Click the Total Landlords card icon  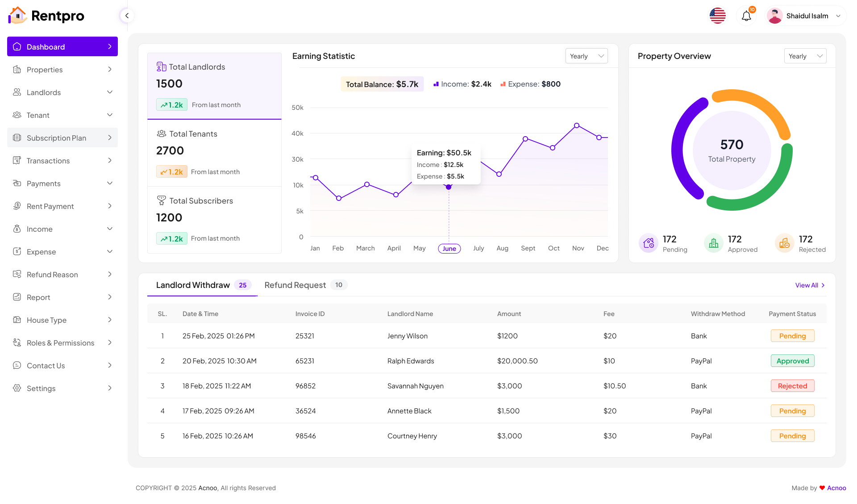pyautogui.click(x=161, y=67)
